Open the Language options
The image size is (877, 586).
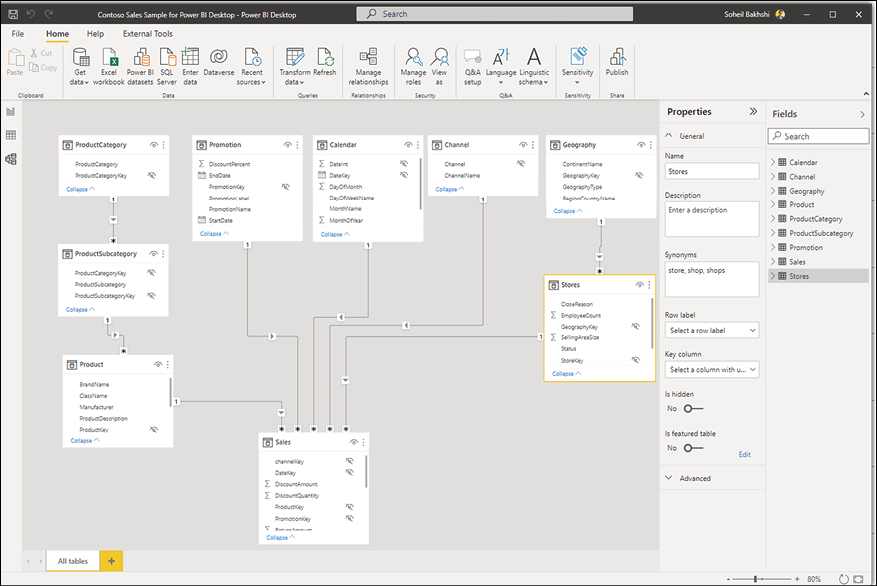click(x=501, y=67)
